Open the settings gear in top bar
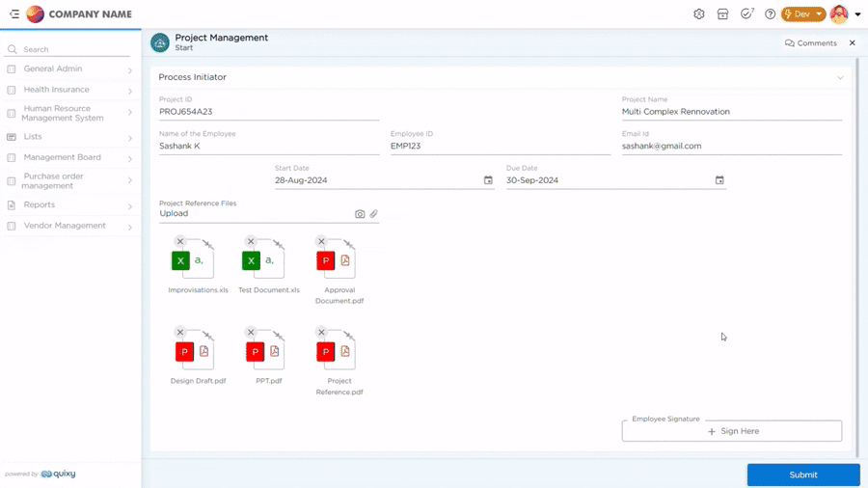Viewport: 868px width, 488px height. (699, 14)
